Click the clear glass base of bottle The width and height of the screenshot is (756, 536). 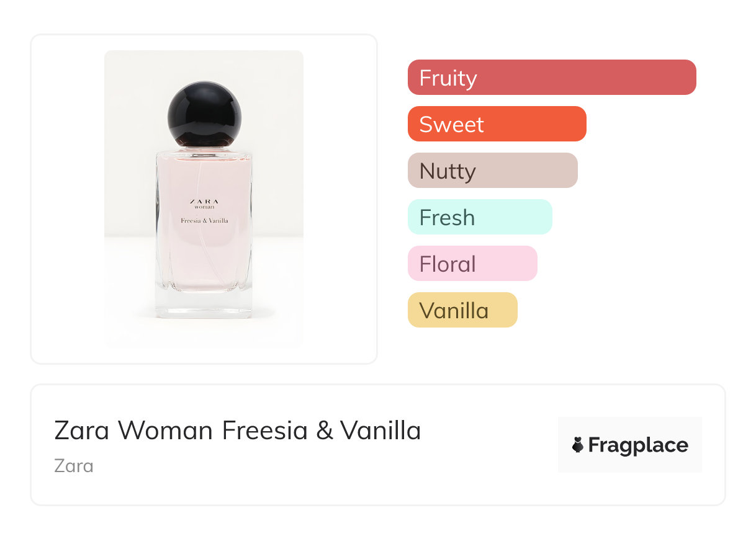point(204,305)
